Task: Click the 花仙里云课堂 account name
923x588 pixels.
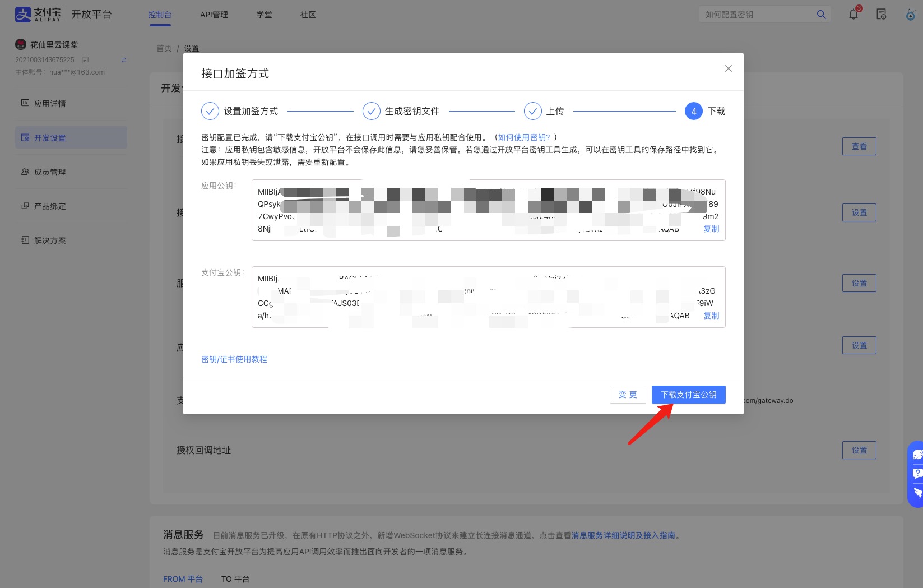Action: click(54, 44)
